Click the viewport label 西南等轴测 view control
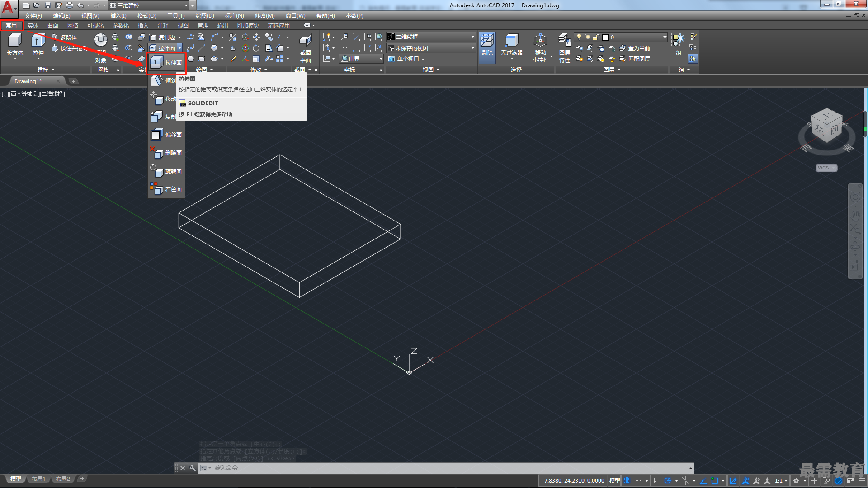This screenshot has width=868, height=488. (24, 94)
